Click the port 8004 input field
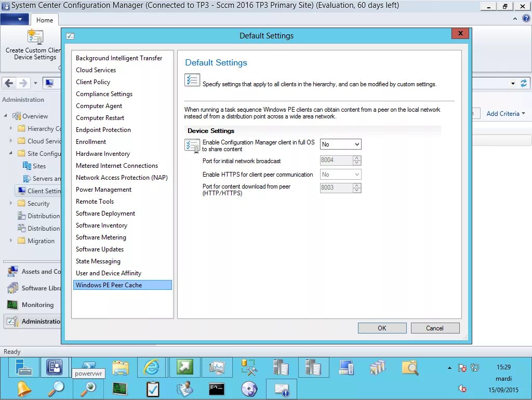Viewport: 532px width, 400px height. pyautogui.click(x=336, y=160)
